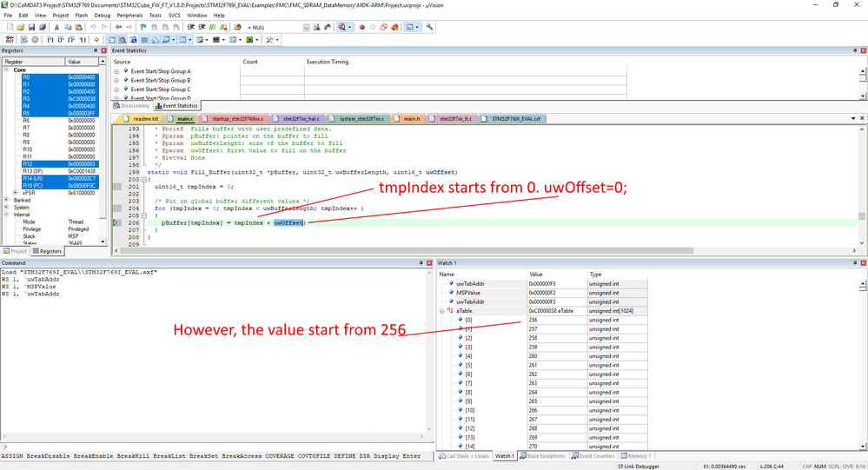Click the Reset CPU (RST) toolbar icon
The image size is (868, 470).
[10, 40]
